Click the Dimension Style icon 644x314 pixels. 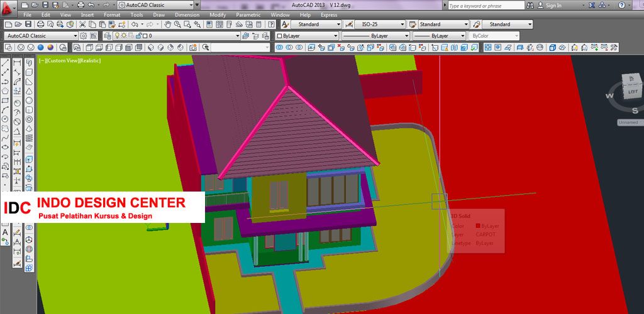pyautogui.click(x=350, y=24)
